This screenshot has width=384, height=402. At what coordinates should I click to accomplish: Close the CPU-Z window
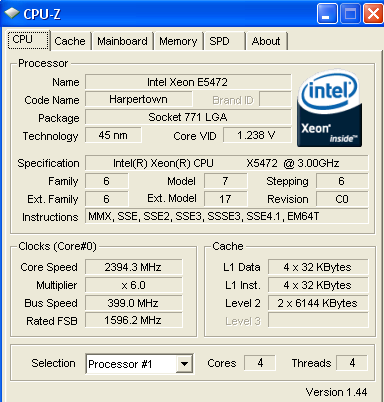[373, 14]
